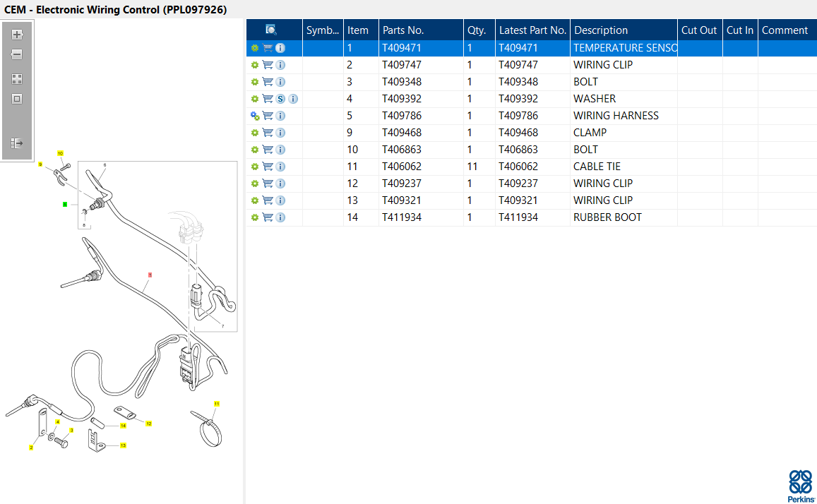Click yellow callout 12 on the diagram
Viewport: 817px width, 504px height.
click(148, 424)
